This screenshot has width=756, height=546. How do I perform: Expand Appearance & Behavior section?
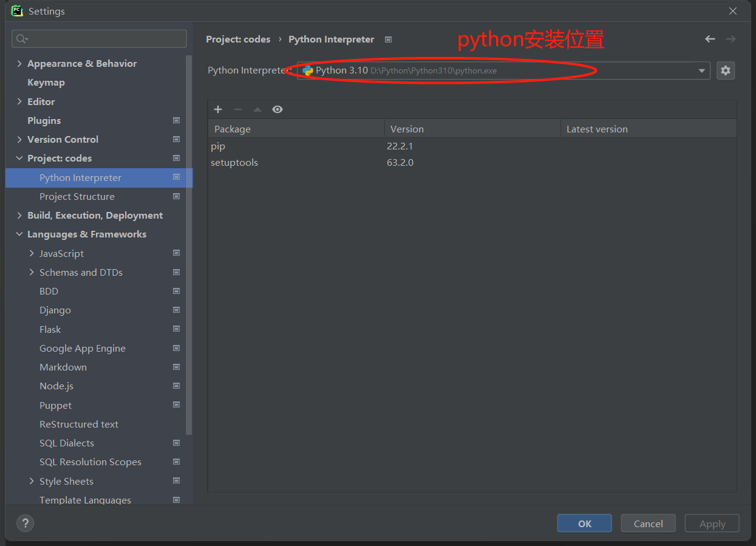click(x=19, y=64)
